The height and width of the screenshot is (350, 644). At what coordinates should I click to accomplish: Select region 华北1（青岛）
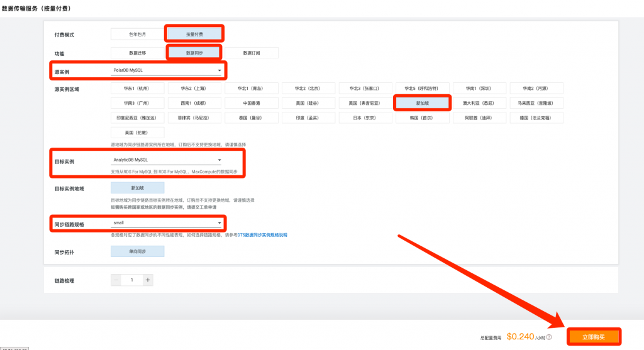(252, 88)
